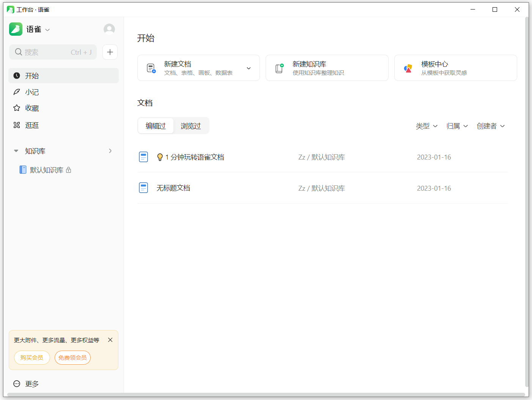
Task: Dismiss the membership promotion banner
Action: [110, 340]
